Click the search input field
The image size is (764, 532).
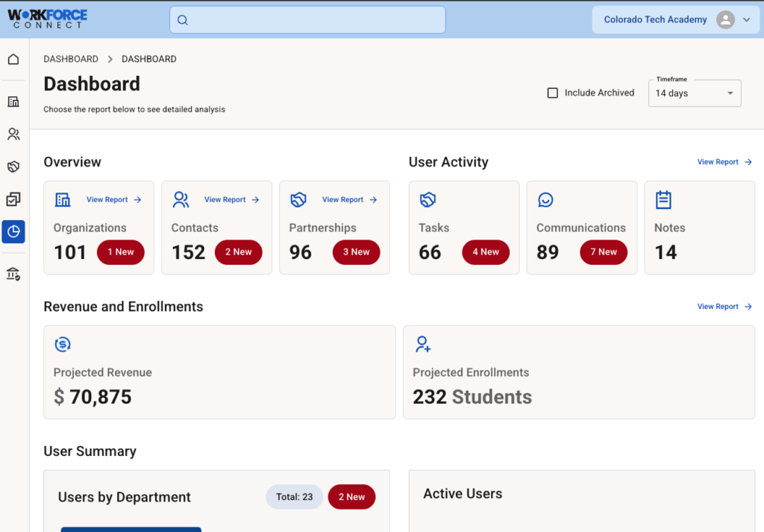click(307, 20)
